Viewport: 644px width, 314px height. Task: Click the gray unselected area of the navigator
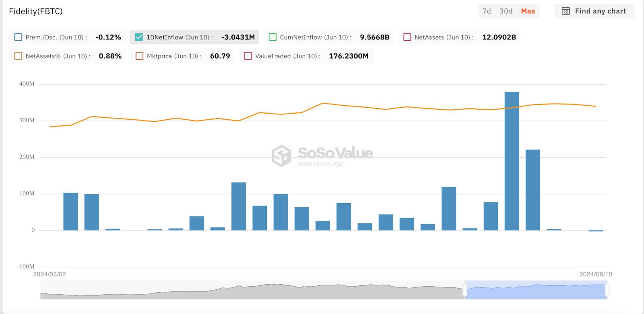pyautogui.click(x=252, y=290)
